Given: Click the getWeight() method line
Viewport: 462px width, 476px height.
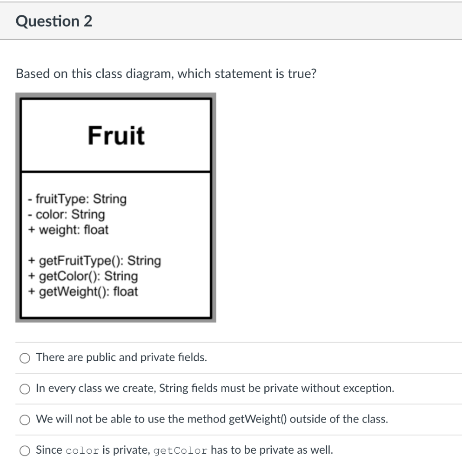Looking at the screenshot, I should click(84, 291).
